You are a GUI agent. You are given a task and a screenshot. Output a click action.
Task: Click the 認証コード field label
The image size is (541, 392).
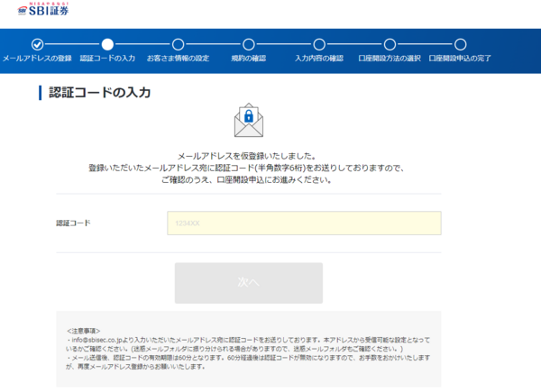[x=74, y=223]
